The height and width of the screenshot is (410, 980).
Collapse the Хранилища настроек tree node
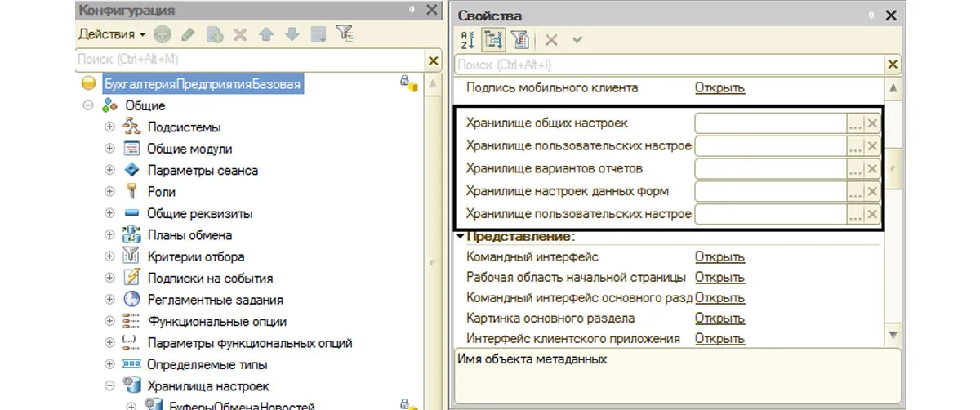pyautogui.click(x=110, y=385)
